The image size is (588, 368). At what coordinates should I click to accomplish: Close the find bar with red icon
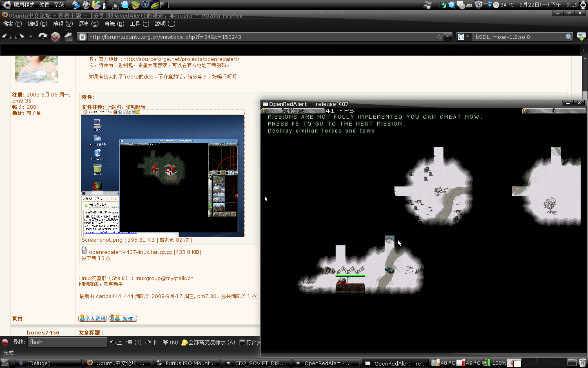(5, 342)
